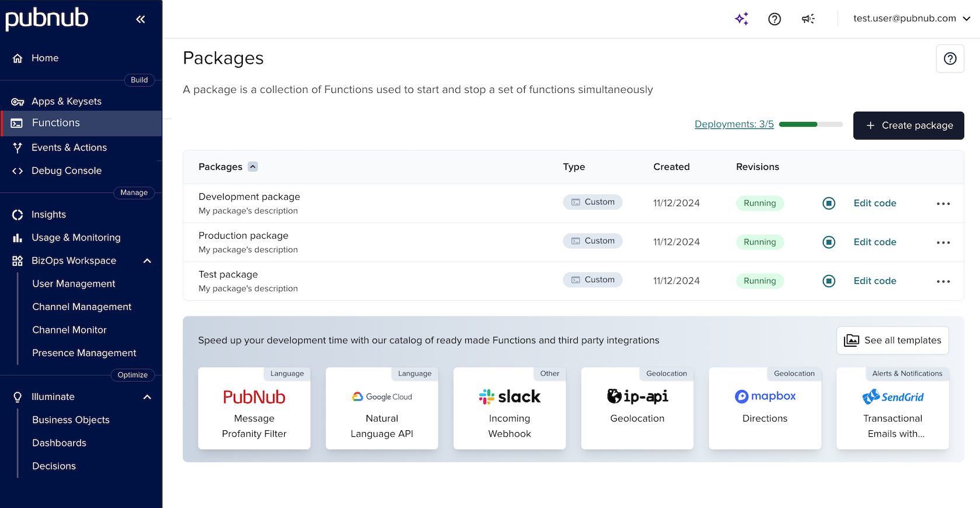Open more options for Development package
Screen dimensions: 980x508
(x=943, y=204)
